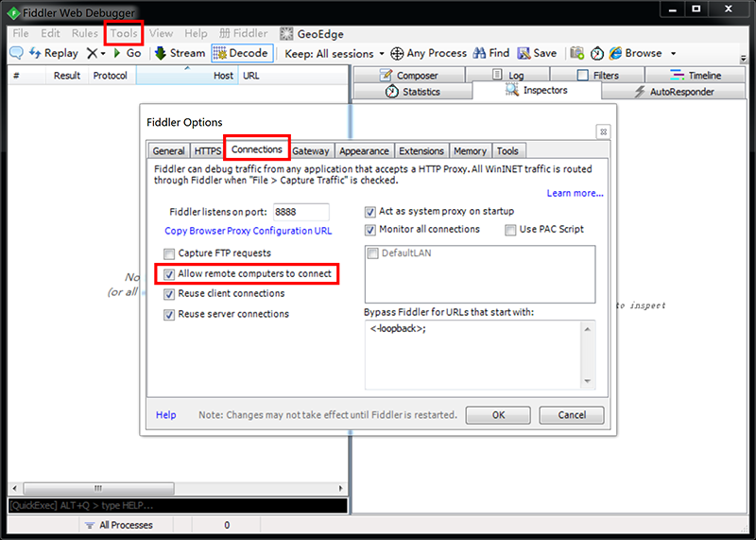Click the Cancel button
The height and width of the screenshot is (540, 756).
(572, 415)
